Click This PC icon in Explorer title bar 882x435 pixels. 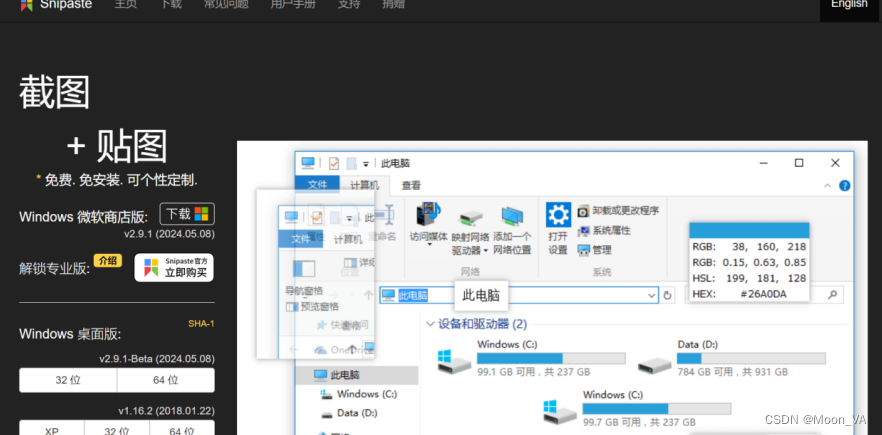point(308,163)
